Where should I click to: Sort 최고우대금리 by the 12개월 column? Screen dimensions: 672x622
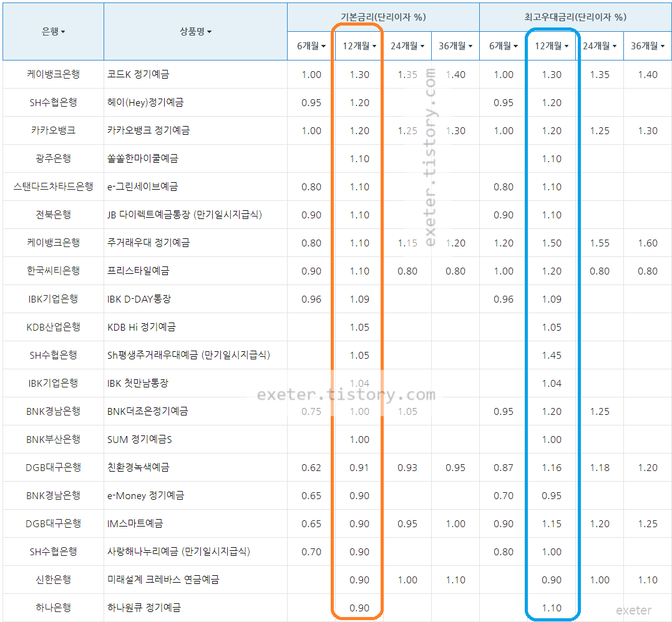click(552, 46)
